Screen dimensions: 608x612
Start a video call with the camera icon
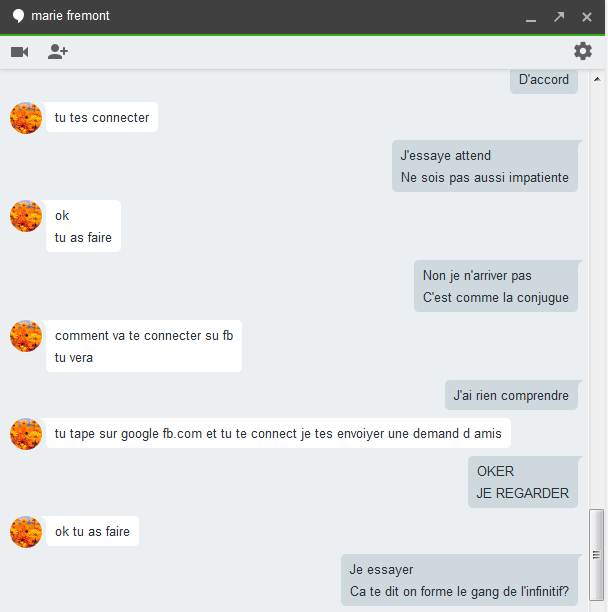pos(20,52)
